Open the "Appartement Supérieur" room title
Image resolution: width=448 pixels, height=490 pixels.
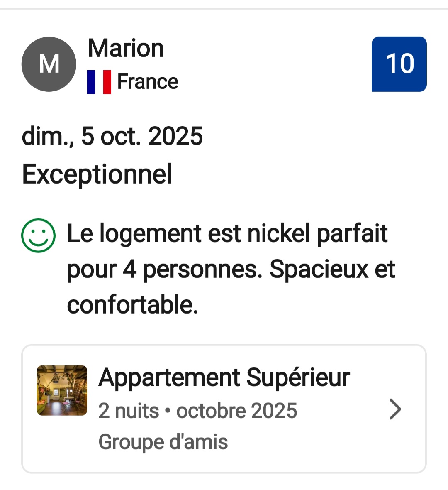coord(224,377)
